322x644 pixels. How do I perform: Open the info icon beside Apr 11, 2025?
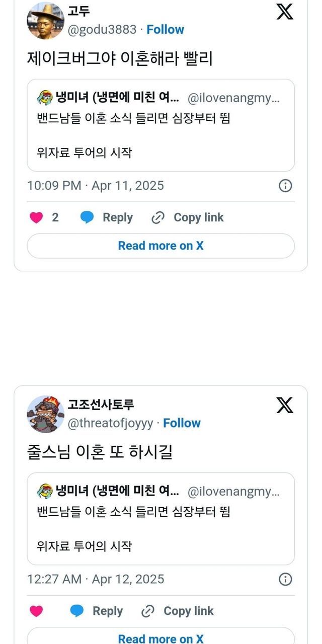coord(285,186)
